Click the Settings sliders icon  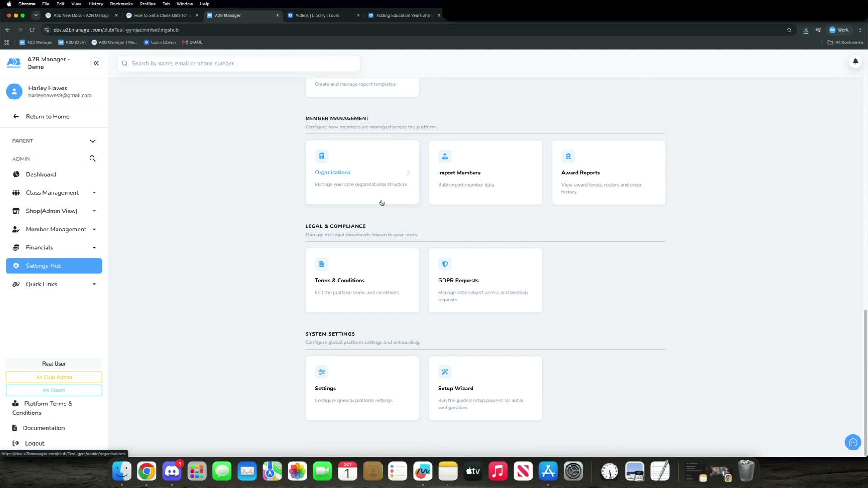coord(321,372)
